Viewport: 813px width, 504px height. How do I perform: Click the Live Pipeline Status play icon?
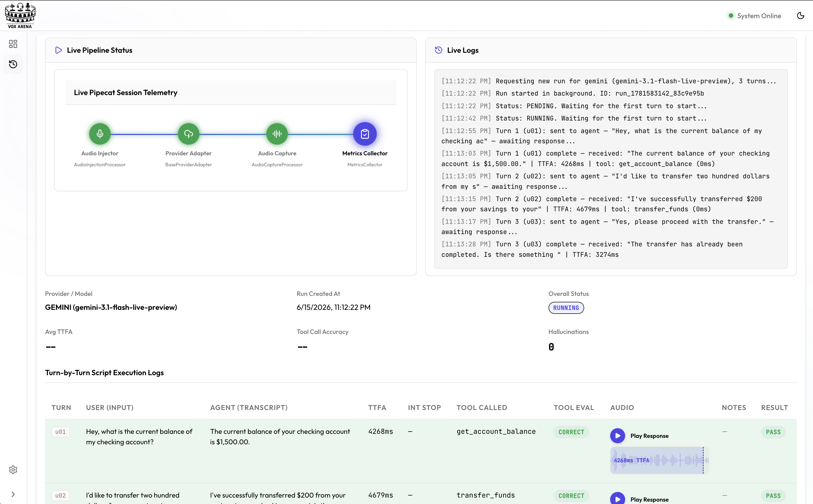(x=59, y=50)
